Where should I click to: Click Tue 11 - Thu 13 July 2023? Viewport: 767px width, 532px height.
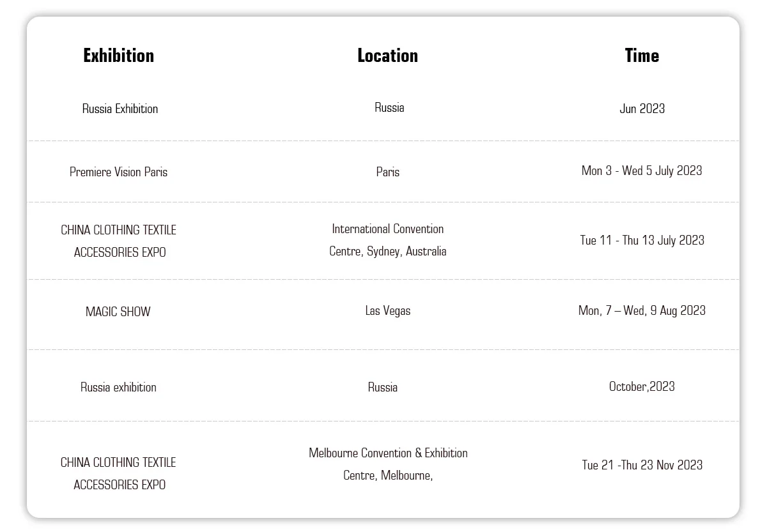pyautogui.click(x=642, y=240)
